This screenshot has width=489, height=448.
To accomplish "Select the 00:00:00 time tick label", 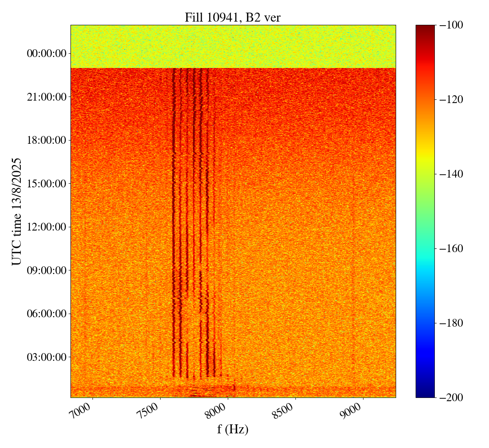I will tap(46, 53).
